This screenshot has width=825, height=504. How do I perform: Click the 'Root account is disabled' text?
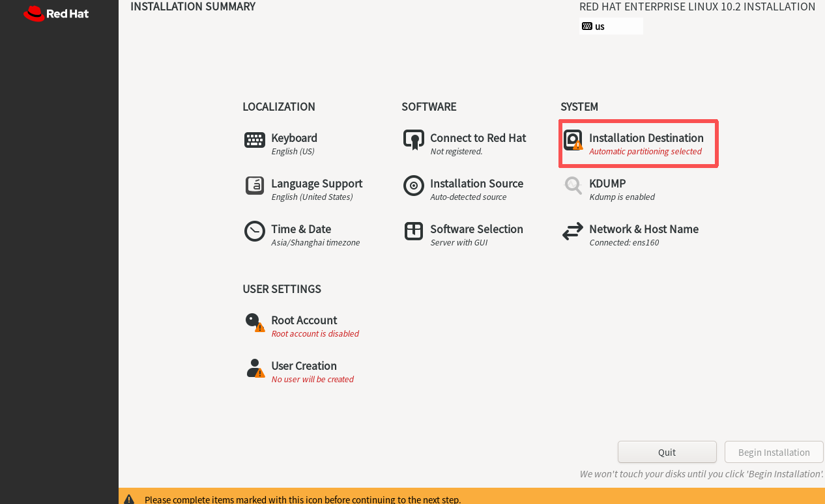point(315,333)
